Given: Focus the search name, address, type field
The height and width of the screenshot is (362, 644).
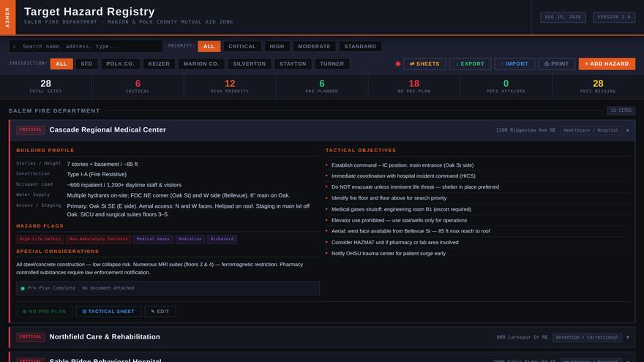Looking at the screenshot, I should pyautogui.click(x=86, y=46).
